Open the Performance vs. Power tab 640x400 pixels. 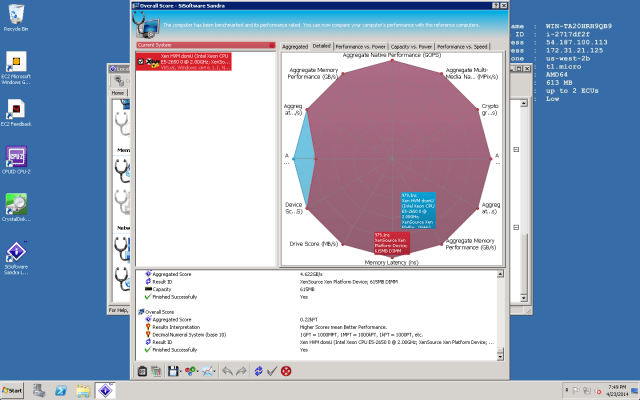[x=360, y=47]
